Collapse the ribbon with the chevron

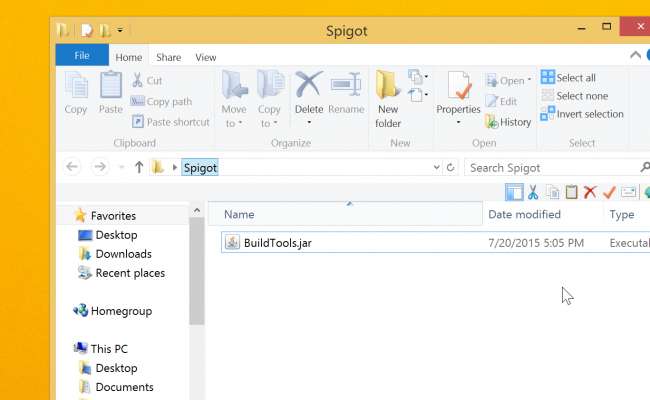click(635, 55)
